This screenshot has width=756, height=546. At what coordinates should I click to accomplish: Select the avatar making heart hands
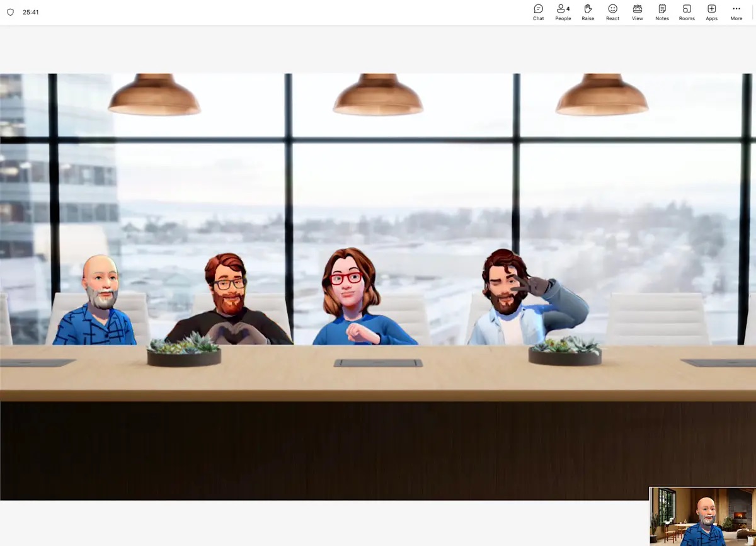(228, 299)
